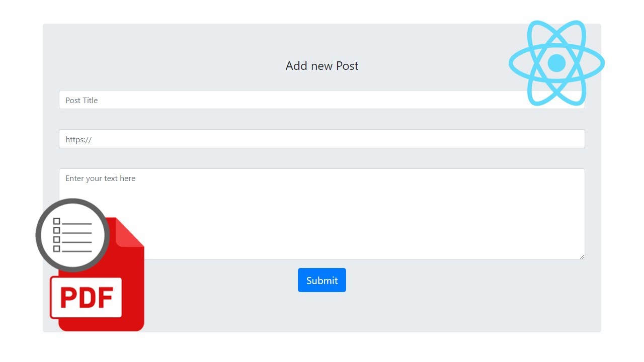Grab the textarea resize handle
The height and width of the screenshot is (362, 644).
click(582, 257)
